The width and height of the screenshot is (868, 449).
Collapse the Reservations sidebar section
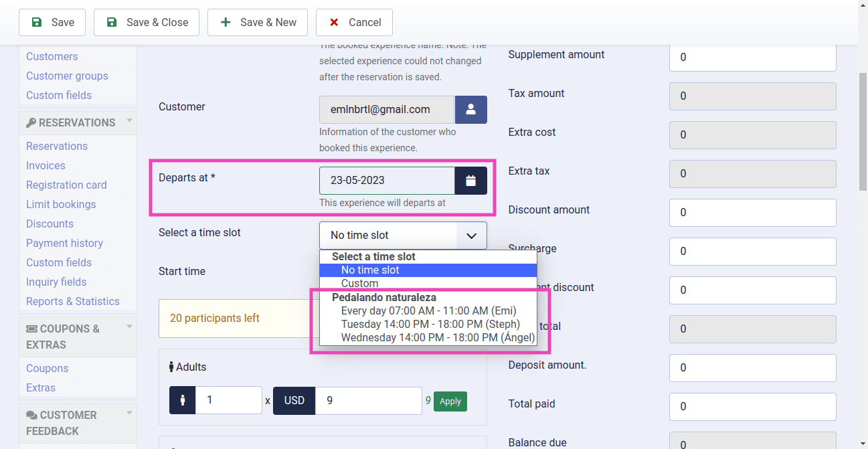pyautogui.click(x=129, y=121)
